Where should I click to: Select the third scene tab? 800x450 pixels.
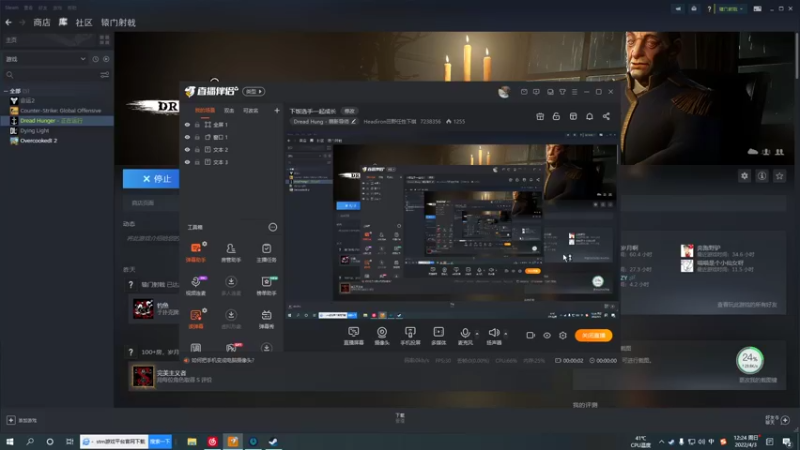(251, 110)
